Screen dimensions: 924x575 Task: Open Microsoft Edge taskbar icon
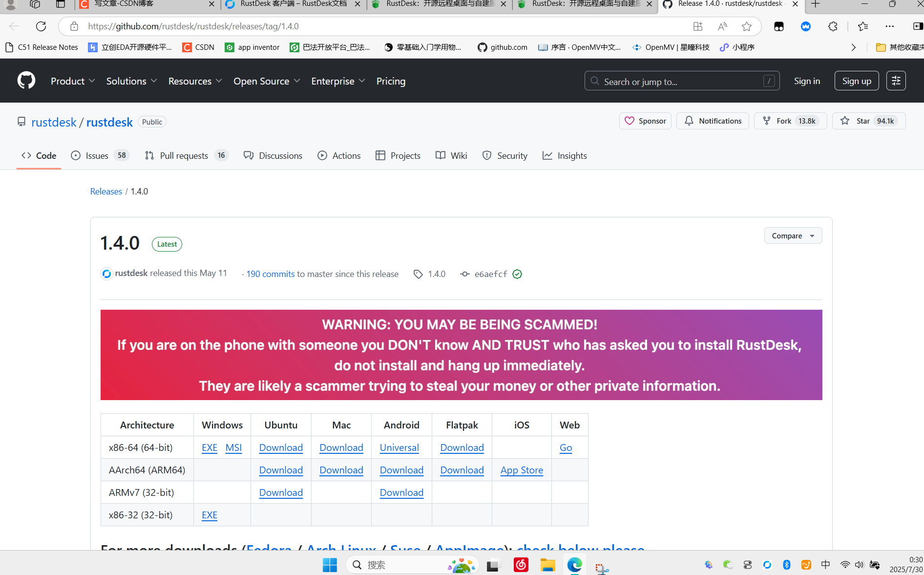click(574, 565)
